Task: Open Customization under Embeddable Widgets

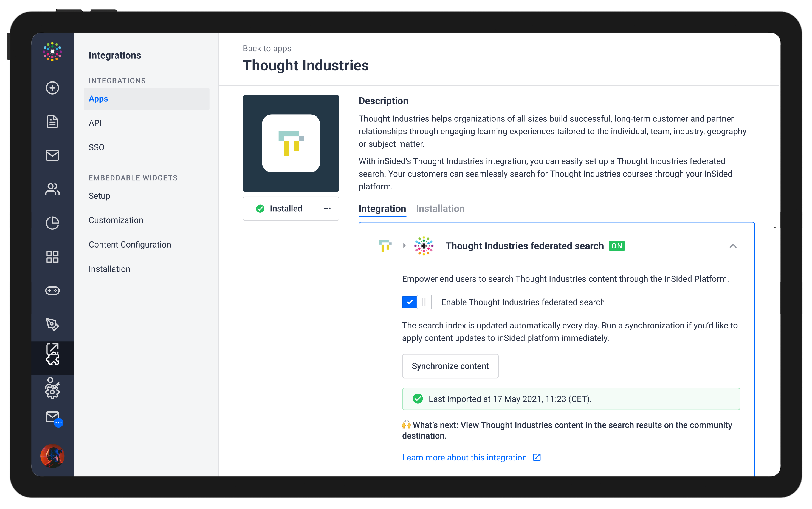Action: [x=116, y=220]
